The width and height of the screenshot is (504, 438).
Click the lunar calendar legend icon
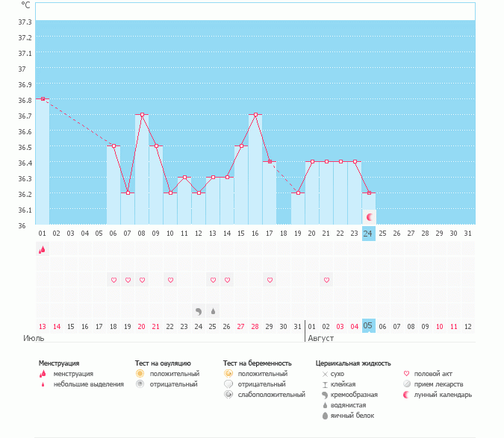[406, 395]
